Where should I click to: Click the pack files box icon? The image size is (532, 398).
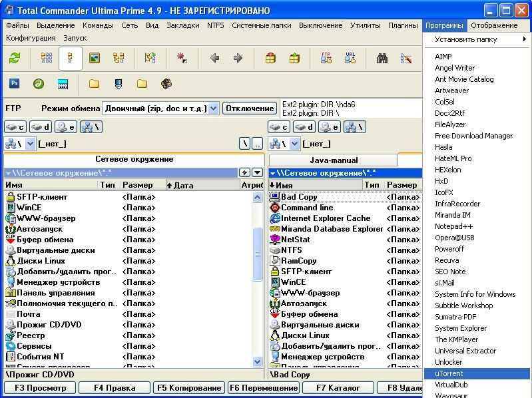pos(270,58)
